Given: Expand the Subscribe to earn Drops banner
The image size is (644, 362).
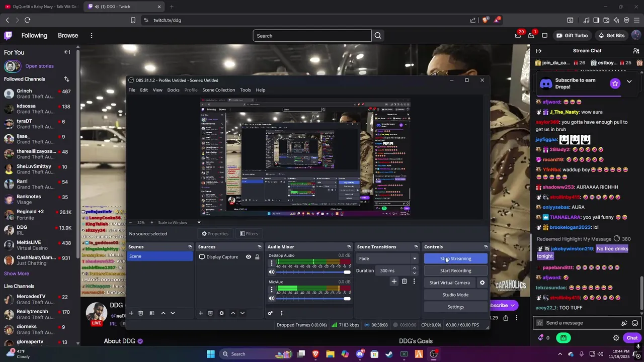Looking at the screenshot, I should [629, 82].
